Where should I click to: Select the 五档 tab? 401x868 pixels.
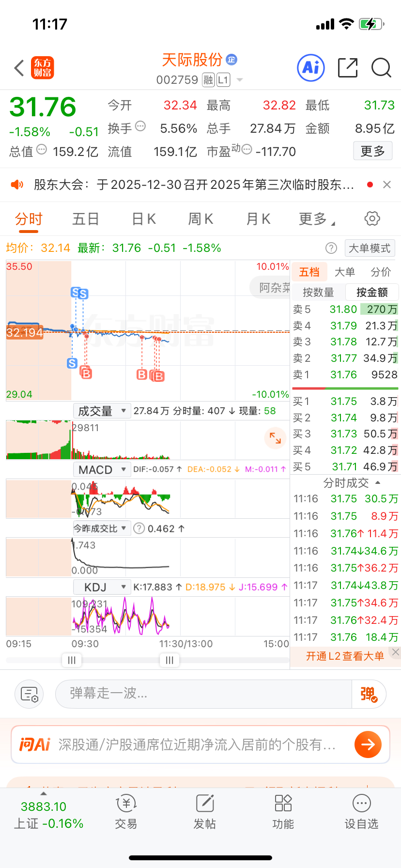[x=309, y=272]
